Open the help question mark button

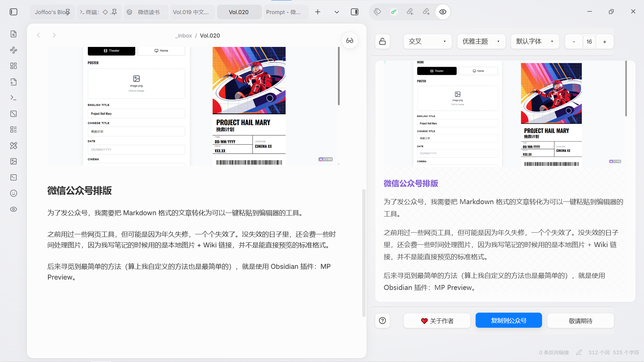pyautogui.click(x=382, y=320)
